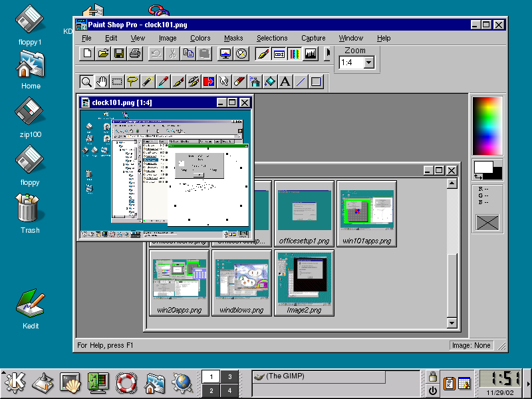Select the Shapes rectangle tool
This screenshot has height=399, width=532.
(316, 82)
